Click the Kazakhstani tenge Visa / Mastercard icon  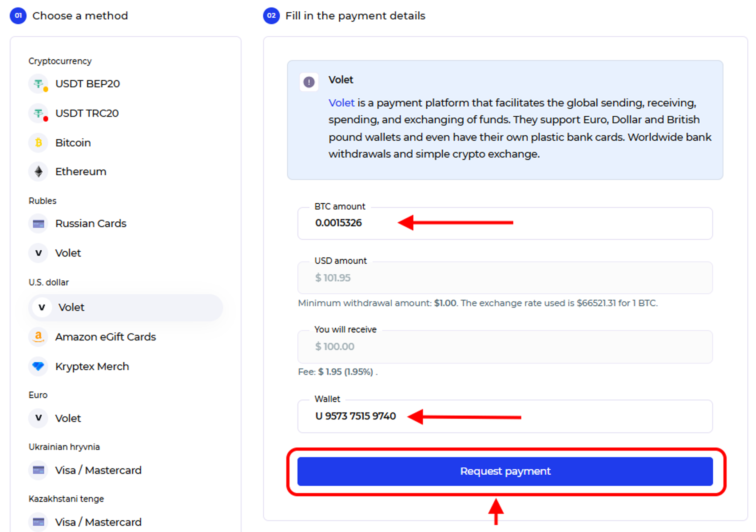(x=39, y=522)
